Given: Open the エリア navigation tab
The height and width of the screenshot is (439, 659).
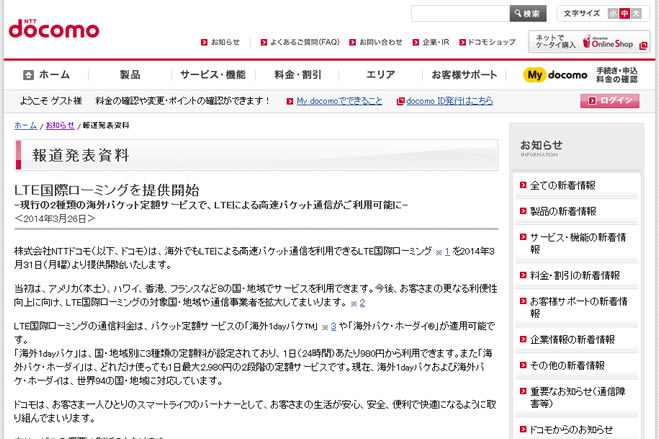Looking at the screenshot, I should [x=380, y=75].
